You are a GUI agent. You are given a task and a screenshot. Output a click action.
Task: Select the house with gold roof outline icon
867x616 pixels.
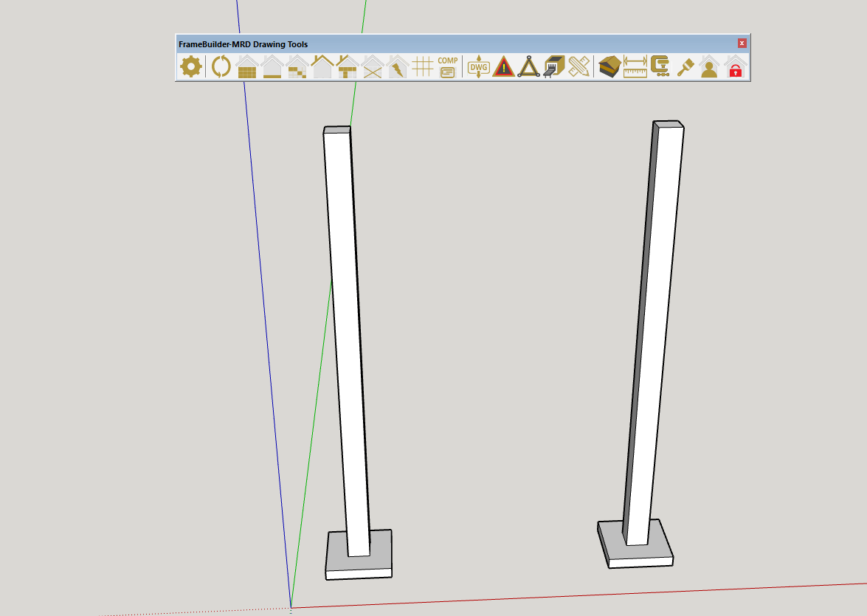click(x=322, y=66)
